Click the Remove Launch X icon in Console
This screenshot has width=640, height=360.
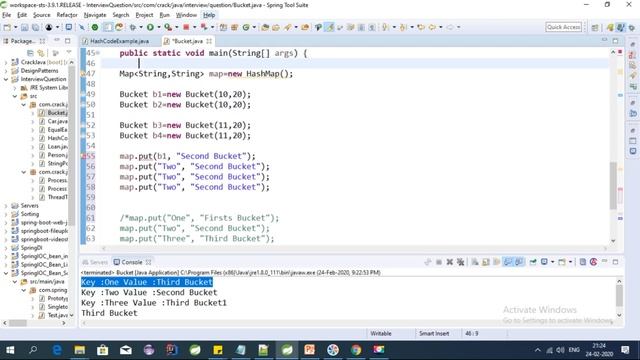(x=449, y=262)
